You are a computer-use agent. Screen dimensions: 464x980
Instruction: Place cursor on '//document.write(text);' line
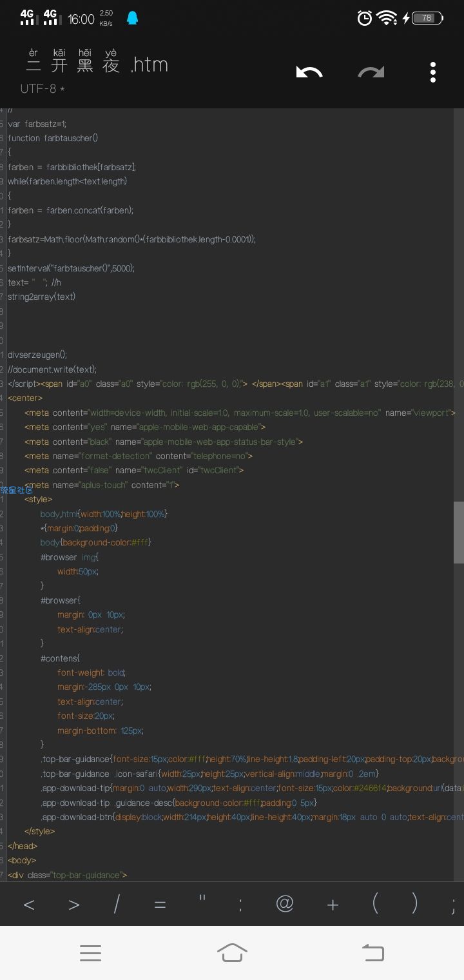[x=52, y=369]
